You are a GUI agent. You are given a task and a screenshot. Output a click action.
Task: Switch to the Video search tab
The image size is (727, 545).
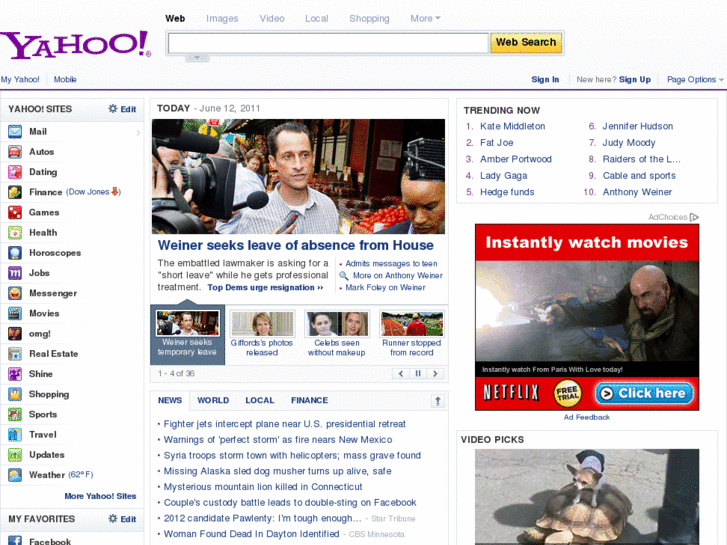272,19
